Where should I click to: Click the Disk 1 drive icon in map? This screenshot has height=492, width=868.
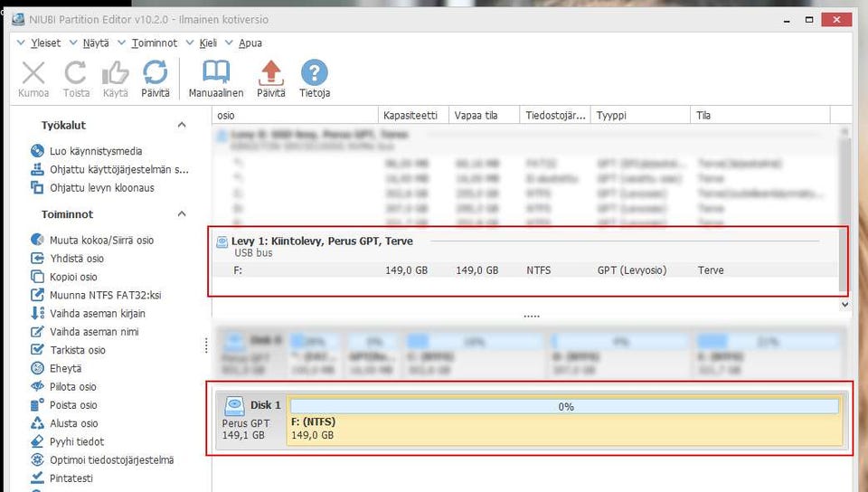tap(235, 406)
